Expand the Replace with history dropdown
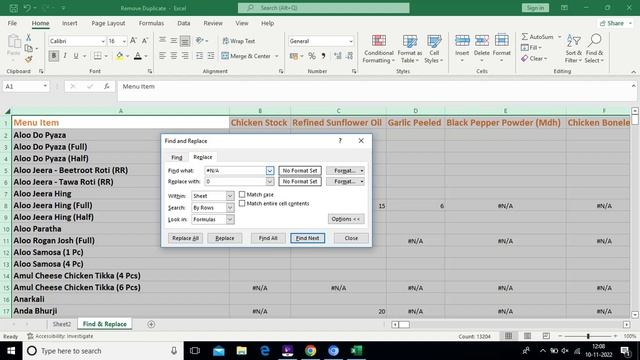The height and width of the screenshot is (360, 640). [x=270, y=182]
